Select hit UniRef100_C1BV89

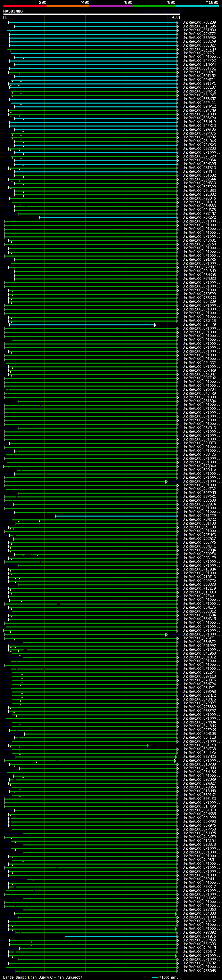coord(199,764)
